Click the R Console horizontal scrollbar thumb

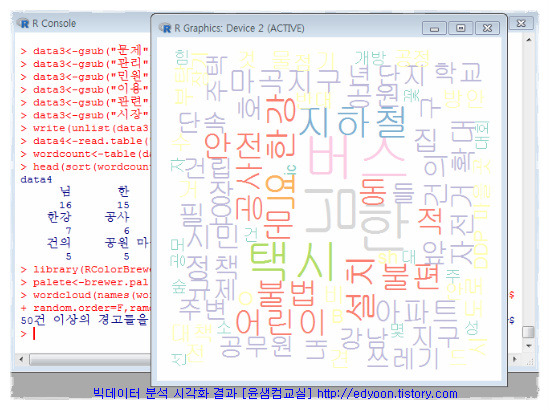click(x=90, y=359)
